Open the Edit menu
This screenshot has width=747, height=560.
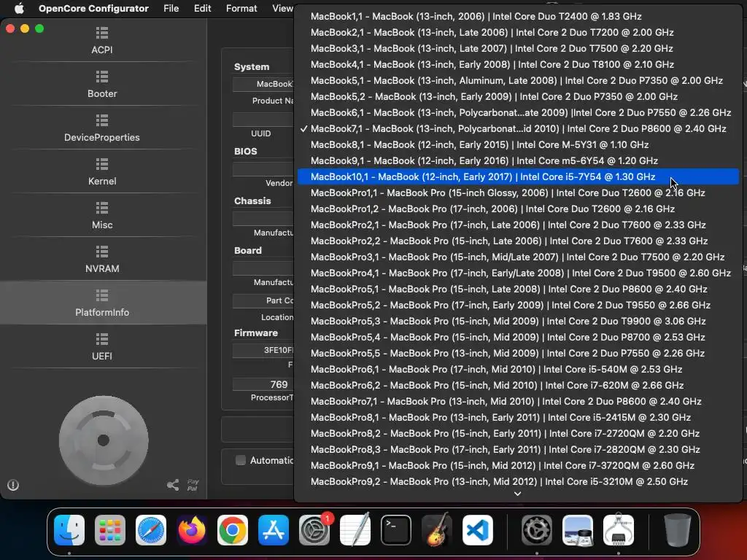[x=203, y=8]
